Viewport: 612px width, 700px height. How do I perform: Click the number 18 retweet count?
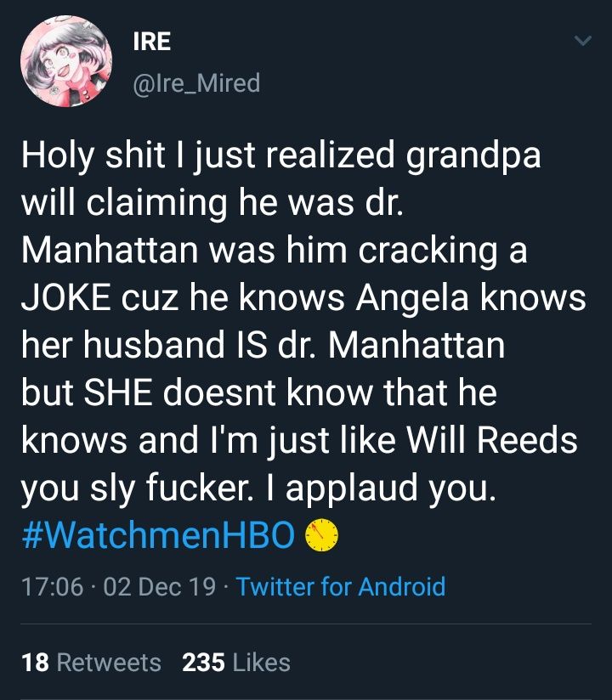[34, 663]
